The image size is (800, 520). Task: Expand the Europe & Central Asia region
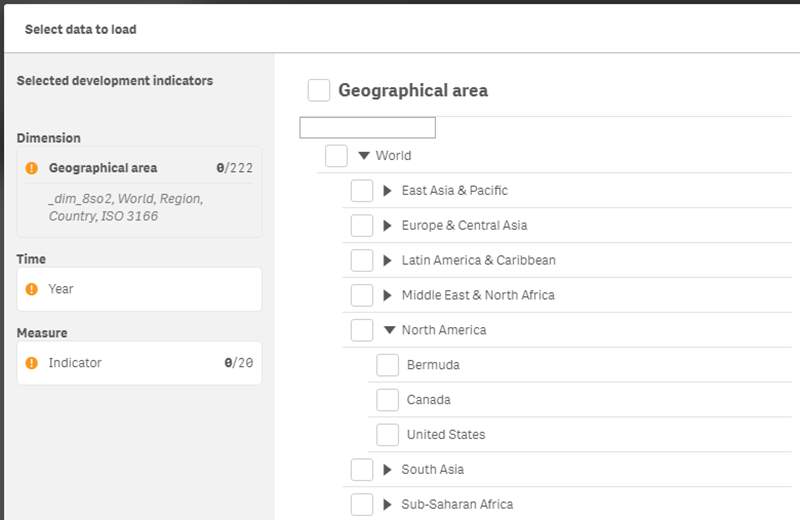[x=388, y=226]
